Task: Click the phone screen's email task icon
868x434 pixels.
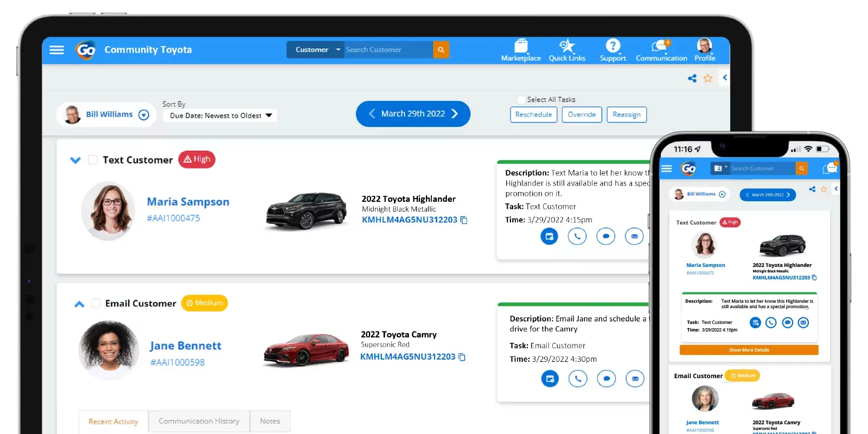Action: (x=803, y=323)
